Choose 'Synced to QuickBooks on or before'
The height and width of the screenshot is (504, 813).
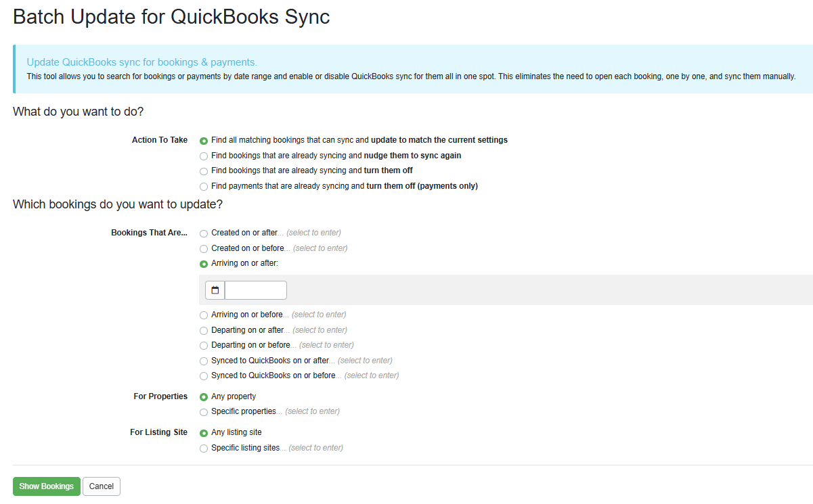pyautogui.click(x=204, y=375)
